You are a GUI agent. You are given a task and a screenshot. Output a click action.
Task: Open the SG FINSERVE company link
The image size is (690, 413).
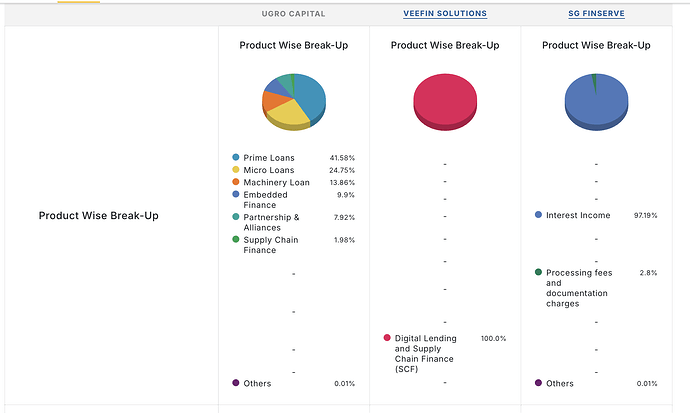tap(596, 14)
